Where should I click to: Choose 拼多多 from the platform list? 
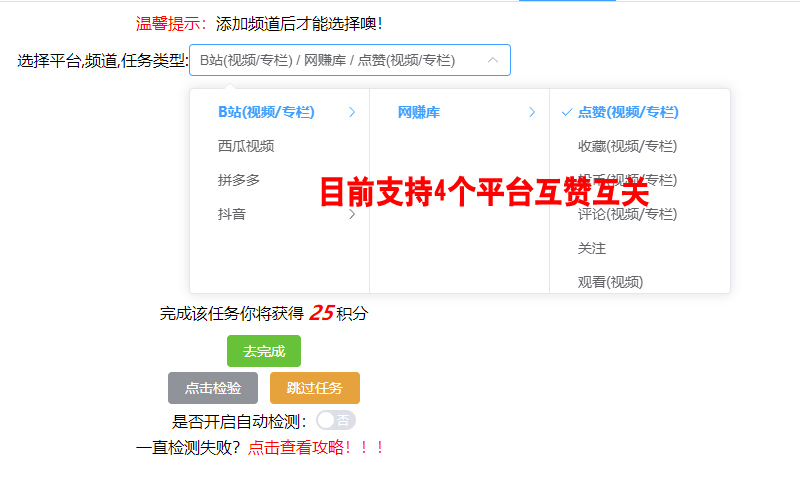point(239,180)
